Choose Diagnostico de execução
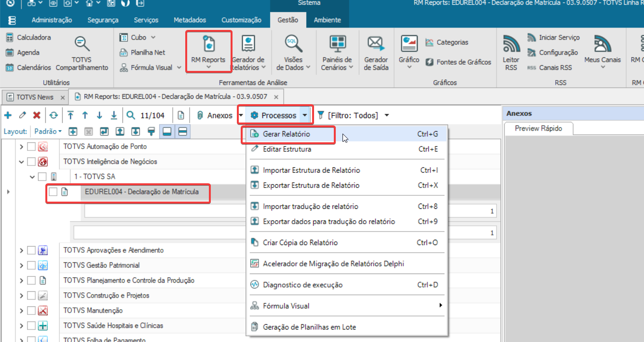The height and width of the screenshot is (342, 644). click(345, 285)
